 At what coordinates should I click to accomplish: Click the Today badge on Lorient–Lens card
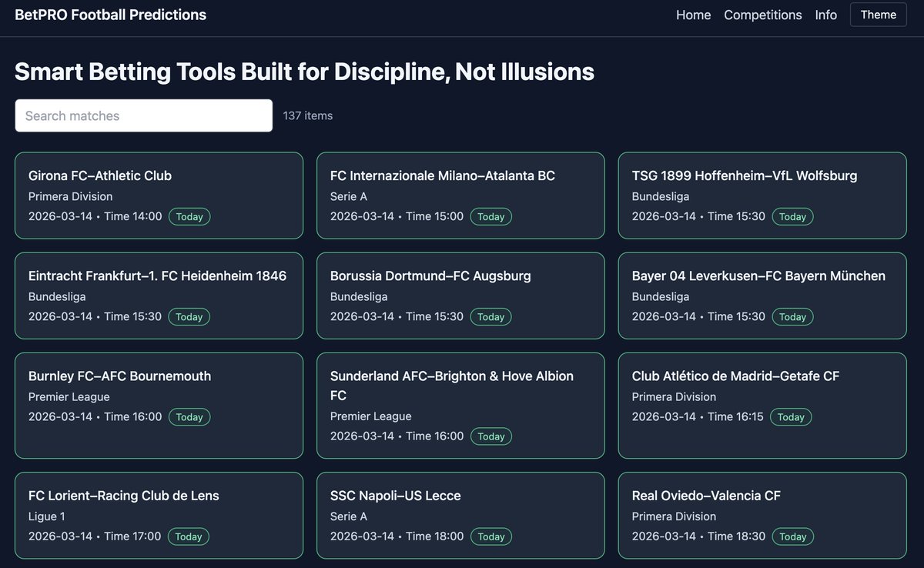coord(189,536)
